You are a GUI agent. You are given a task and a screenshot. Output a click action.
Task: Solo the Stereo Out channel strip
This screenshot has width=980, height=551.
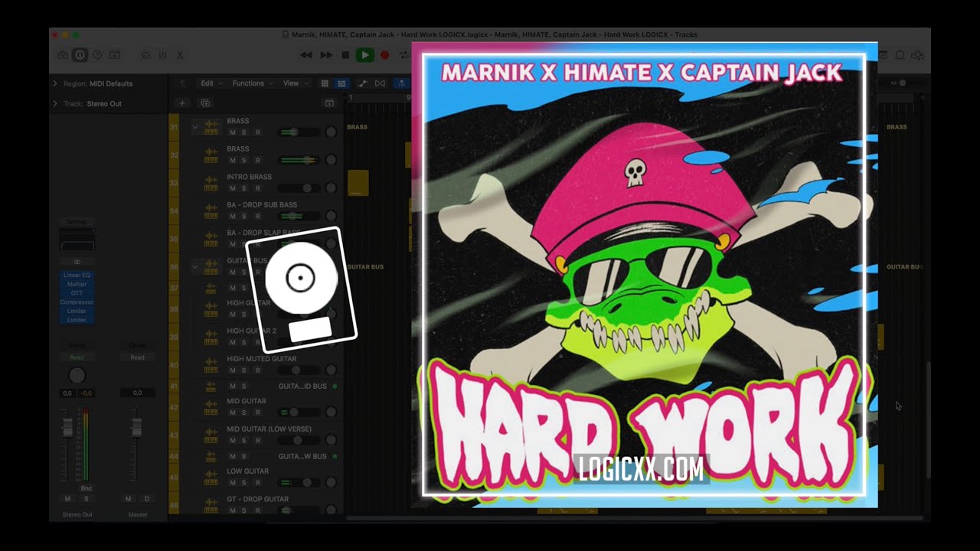tap(86, 499)
